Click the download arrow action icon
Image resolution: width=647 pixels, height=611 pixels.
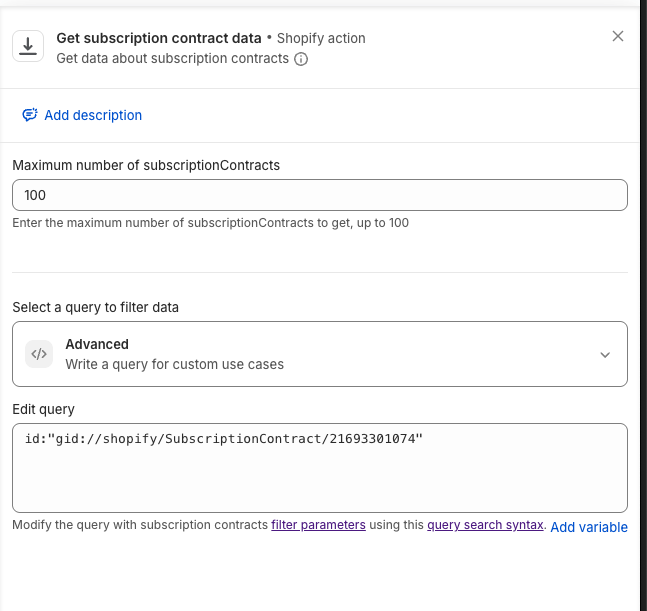click(28, 46)
